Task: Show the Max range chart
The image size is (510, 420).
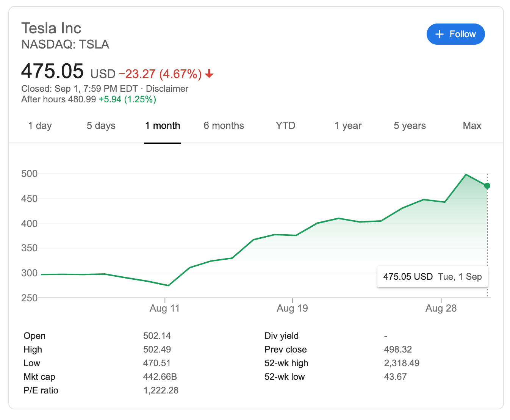Action: (472, 126)
